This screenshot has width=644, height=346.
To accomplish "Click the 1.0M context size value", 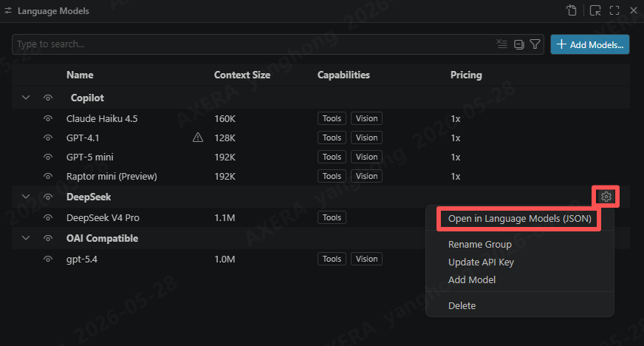I will click(225, 259).
